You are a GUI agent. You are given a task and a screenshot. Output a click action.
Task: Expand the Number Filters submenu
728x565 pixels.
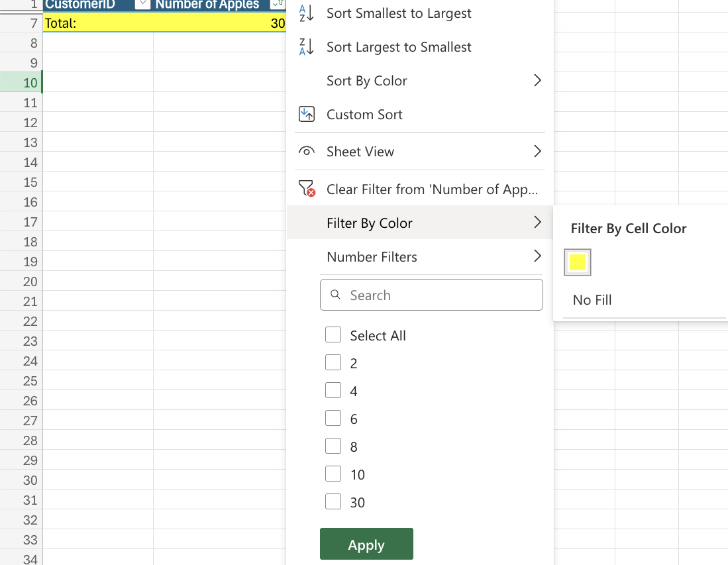(x=537, y=256)
